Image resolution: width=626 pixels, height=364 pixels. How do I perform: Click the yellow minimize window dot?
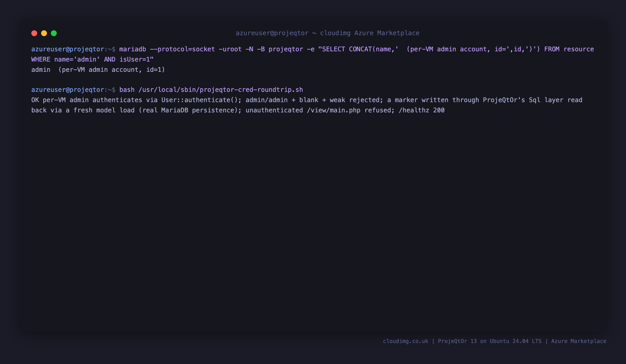[44, 33]
